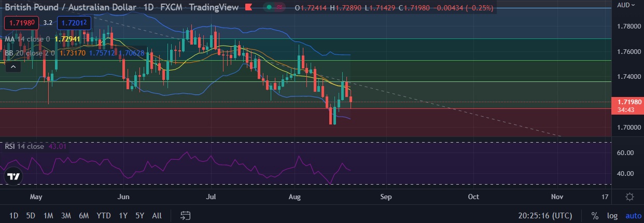Select the 1M time range
This screenshot has width=644, height=223.
(x=48, y=216)
